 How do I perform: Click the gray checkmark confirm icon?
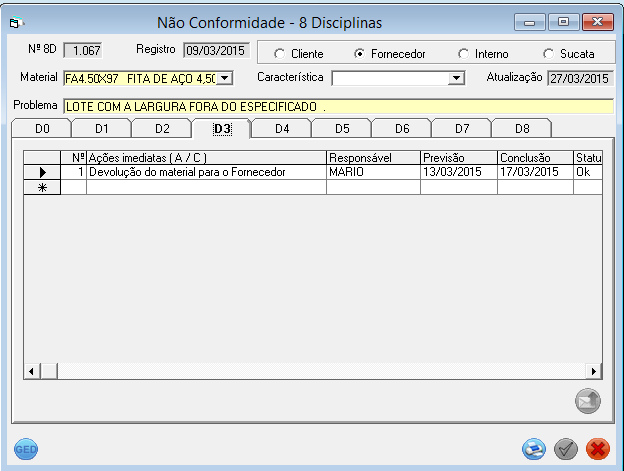(566, 450)
